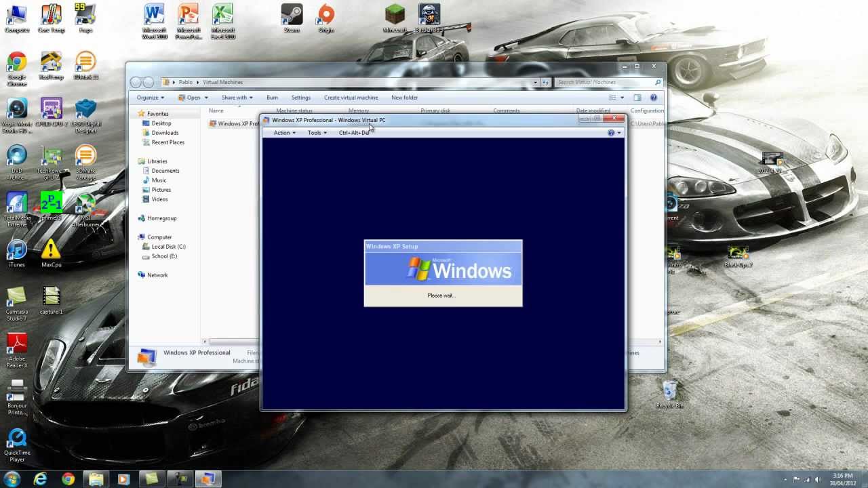Click Internet Explorer in the taskbar
Screen dimensions: 868x488
coord(41,479)
